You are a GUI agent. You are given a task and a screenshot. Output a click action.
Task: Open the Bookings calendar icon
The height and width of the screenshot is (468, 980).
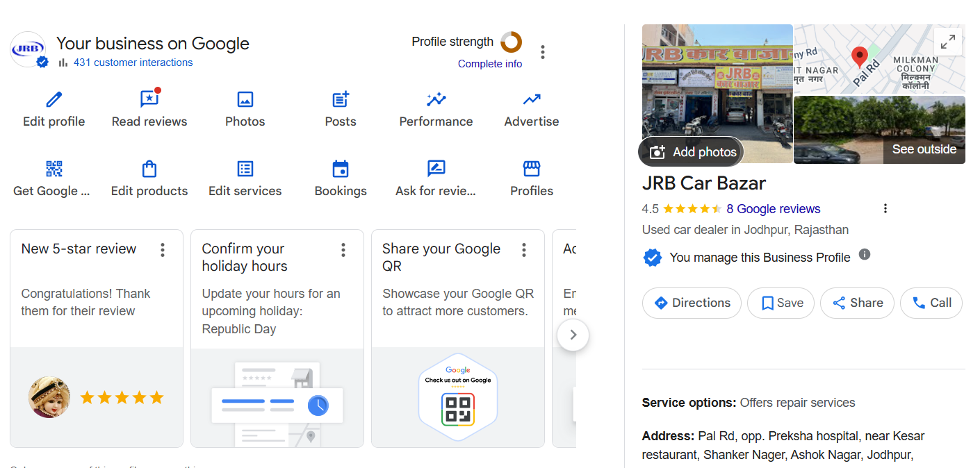341,169
